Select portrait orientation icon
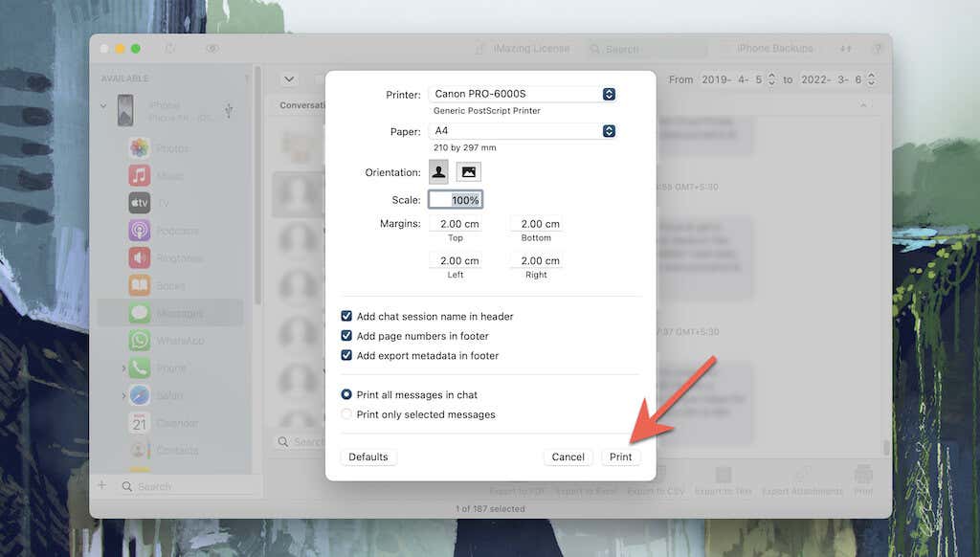 point(438,172)
